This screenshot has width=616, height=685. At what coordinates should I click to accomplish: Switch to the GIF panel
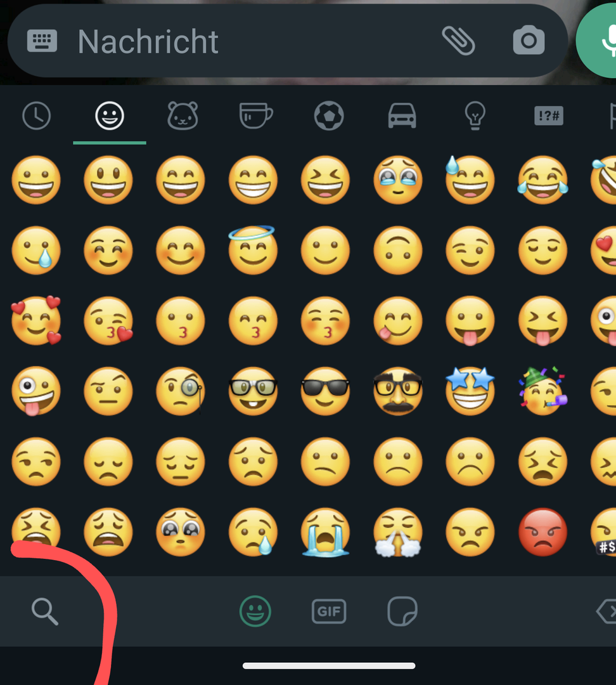tap(329, 611)
